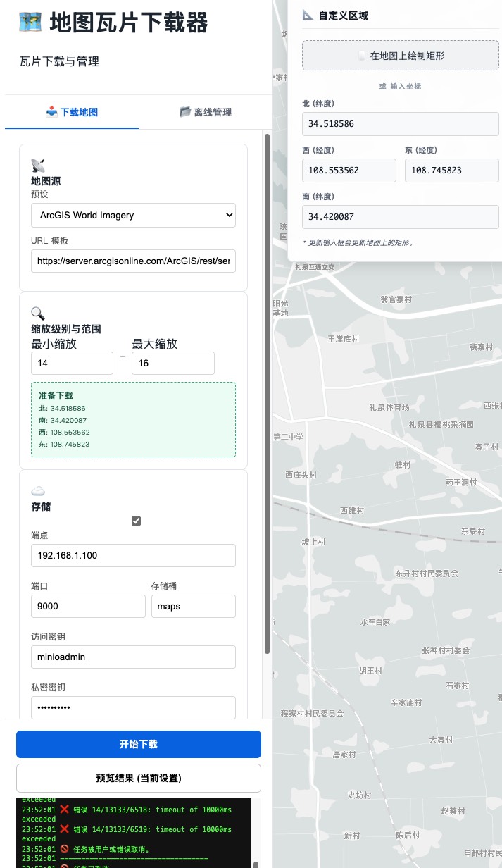Click 在地图上绘制矩形 button
Image resolution: width=502 pixels, height=868 pixels.
coord(401,56)
